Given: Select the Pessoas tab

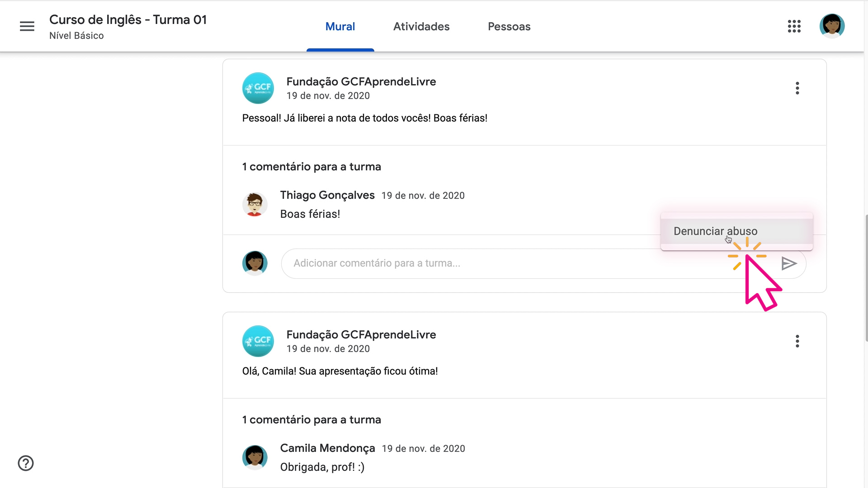Looking at the screenshot, I should 509,26.
